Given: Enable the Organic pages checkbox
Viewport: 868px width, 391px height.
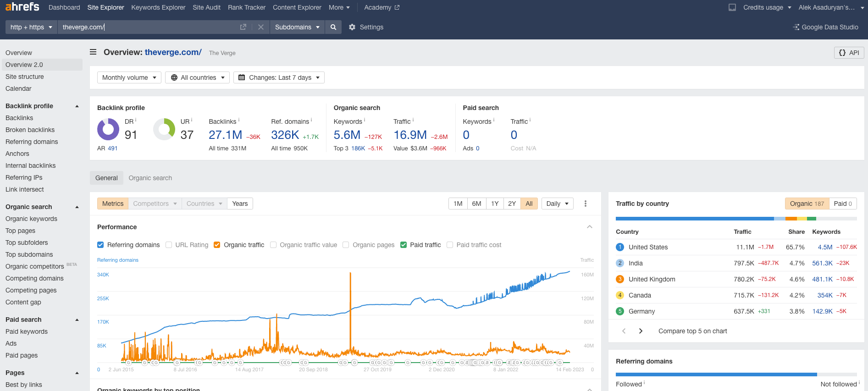Looking at the screenshot, I should (346, 245).
